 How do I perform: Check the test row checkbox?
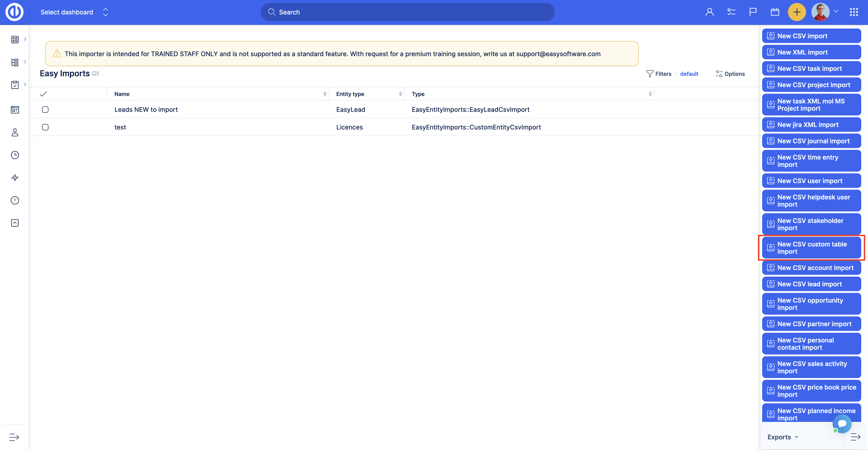45,127
